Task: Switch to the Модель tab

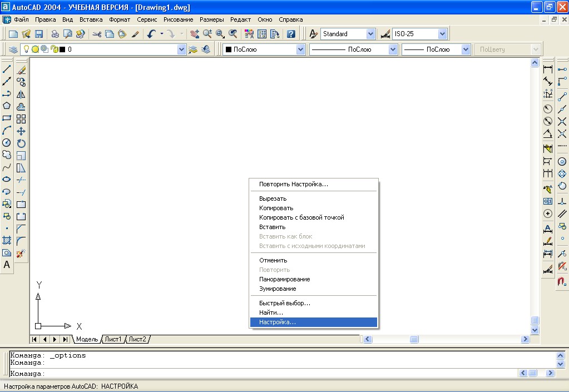Action: click(x=87, y=339)
